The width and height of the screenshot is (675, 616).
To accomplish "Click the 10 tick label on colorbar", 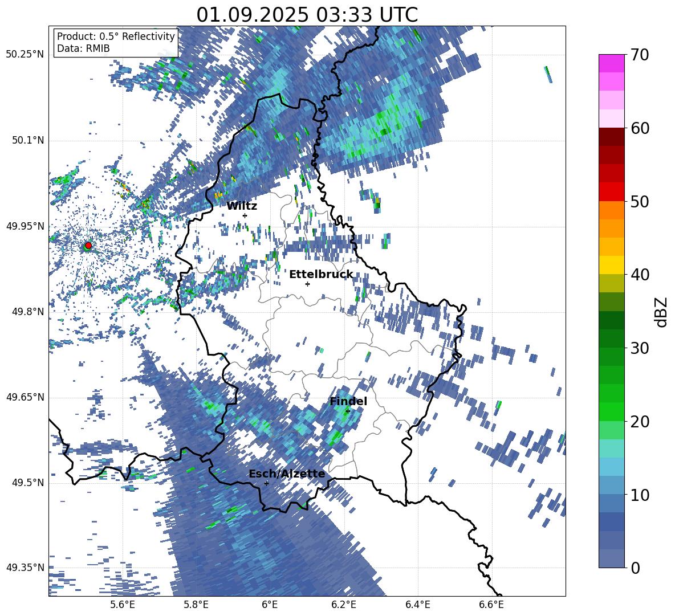I will (x=639, y=495).
